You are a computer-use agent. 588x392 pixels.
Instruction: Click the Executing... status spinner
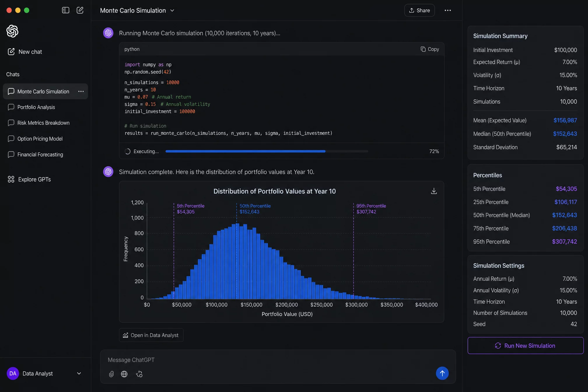point(127,151)
